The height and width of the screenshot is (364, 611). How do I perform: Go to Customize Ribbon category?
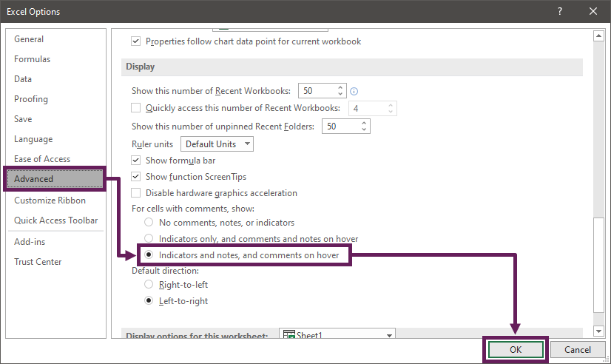click(x=50, y=200)
